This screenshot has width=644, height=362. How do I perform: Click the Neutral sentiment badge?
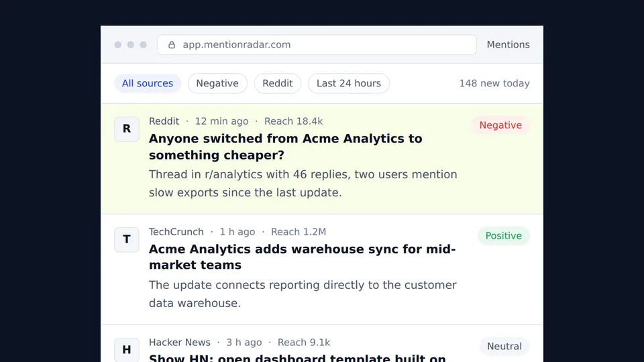tap(504, 346)
